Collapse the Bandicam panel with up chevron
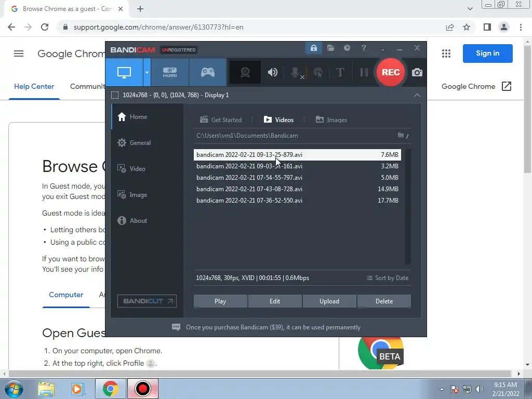The image size is (532, 399). pos(417,96)
